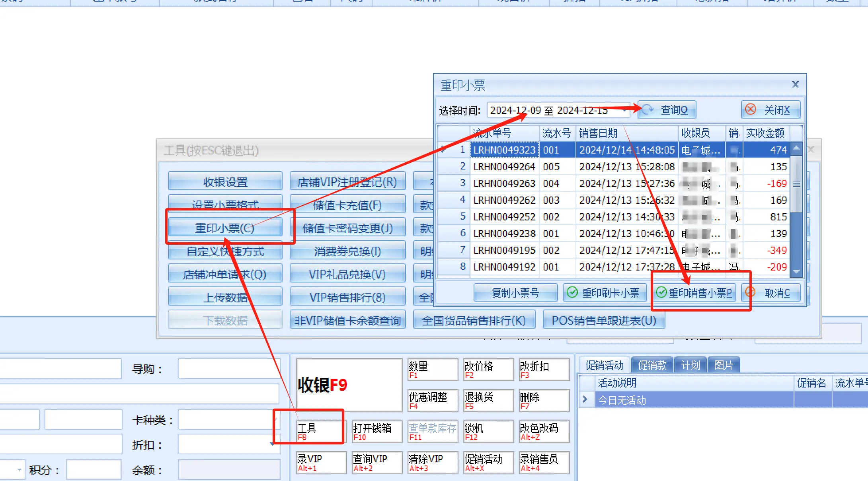The height and width of the screenshot is (481, 868).
Task: Expand the 今日无活动 row arrow
Action: point(585,399)
